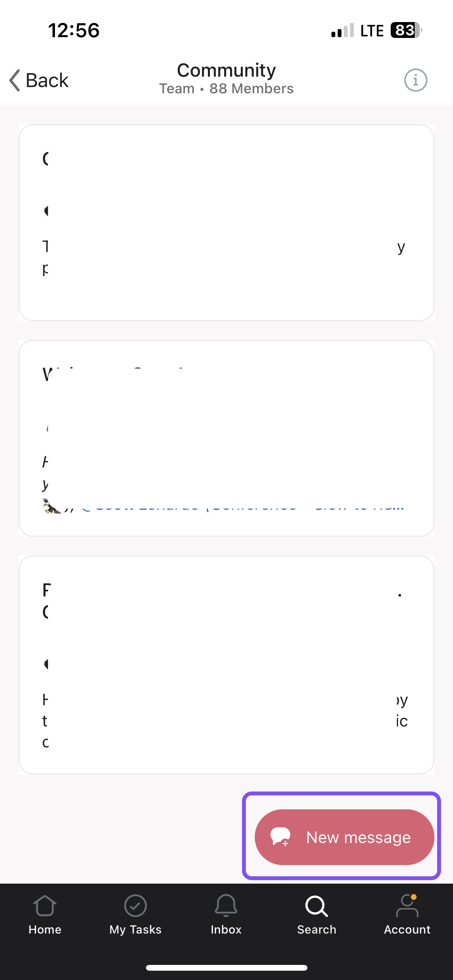Open the Inbox bell tab
This screenshot has height=980, width=453.
(x=226, y=915)
